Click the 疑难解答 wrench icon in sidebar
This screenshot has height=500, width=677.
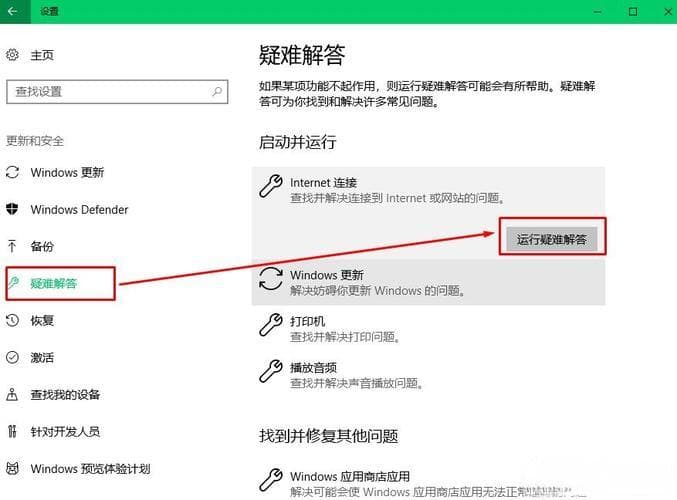[13, 283]
